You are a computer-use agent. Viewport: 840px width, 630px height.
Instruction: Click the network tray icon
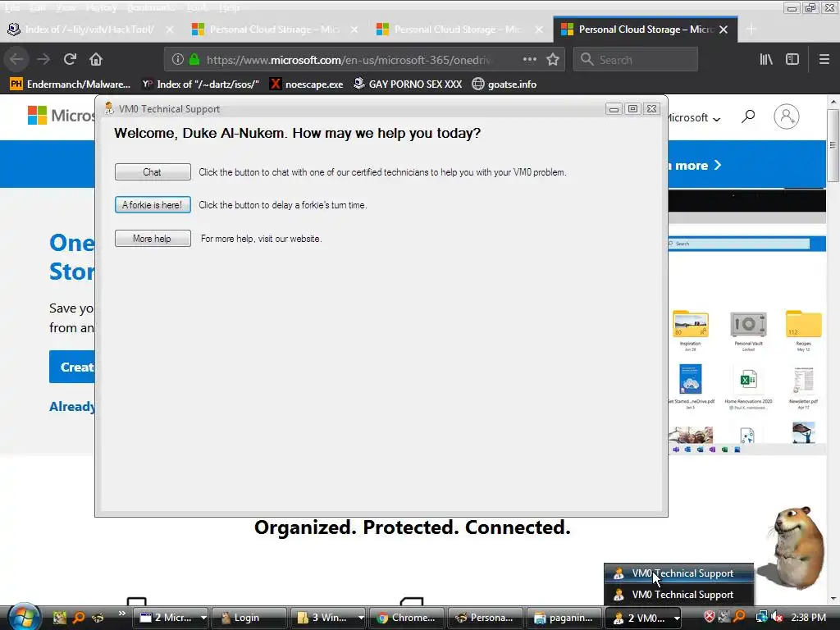pos(762,617)
